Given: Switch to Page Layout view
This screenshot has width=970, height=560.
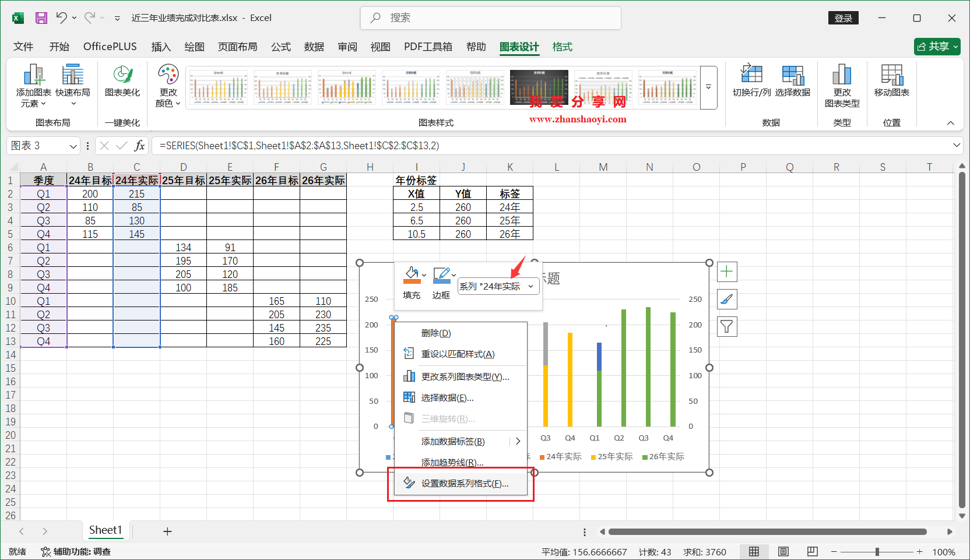Looking at the screenshot, I should click(783, 552).
